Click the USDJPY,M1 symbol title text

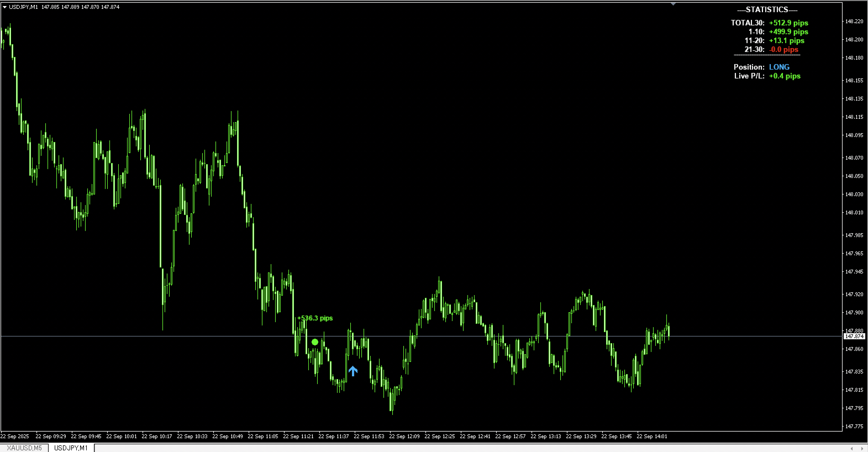(x=23, y=7)
